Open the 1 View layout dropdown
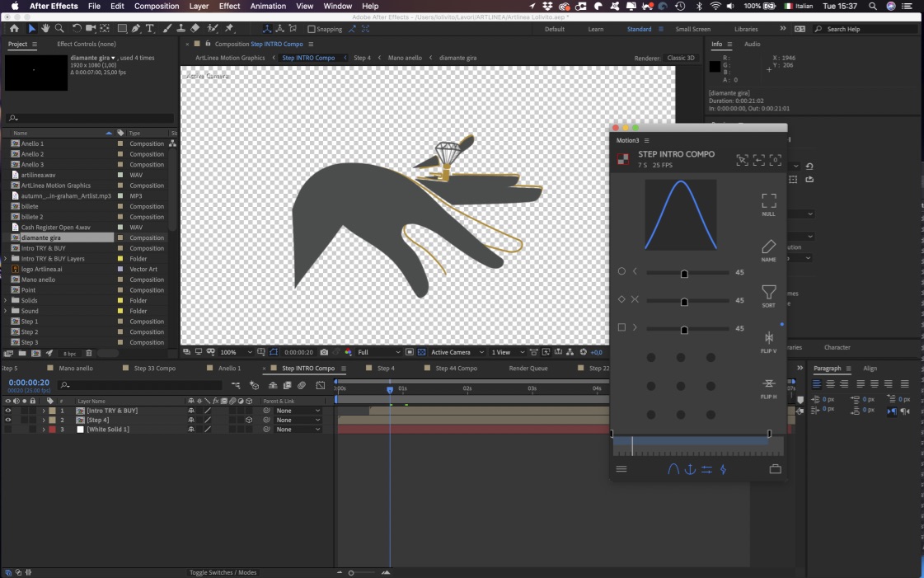The image size is (924, 578). pyautogui.click(x=508, y=352)
